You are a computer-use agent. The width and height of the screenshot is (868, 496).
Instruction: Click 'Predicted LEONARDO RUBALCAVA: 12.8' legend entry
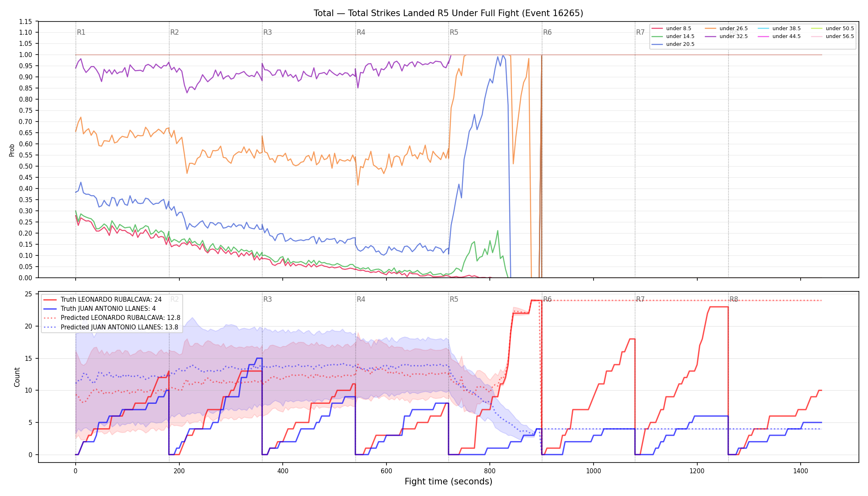click(x=120, y=318)
